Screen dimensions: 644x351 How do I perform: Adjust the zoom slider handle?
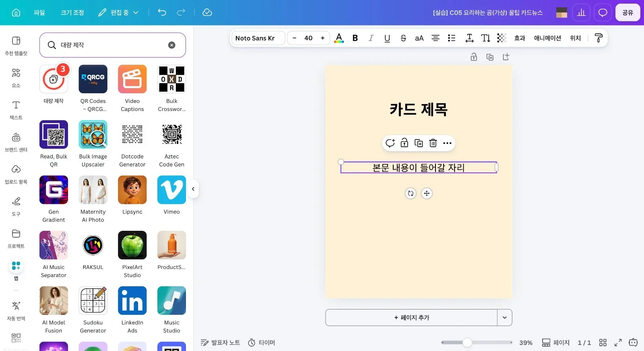pyautogui.click(x=467, y=343)
